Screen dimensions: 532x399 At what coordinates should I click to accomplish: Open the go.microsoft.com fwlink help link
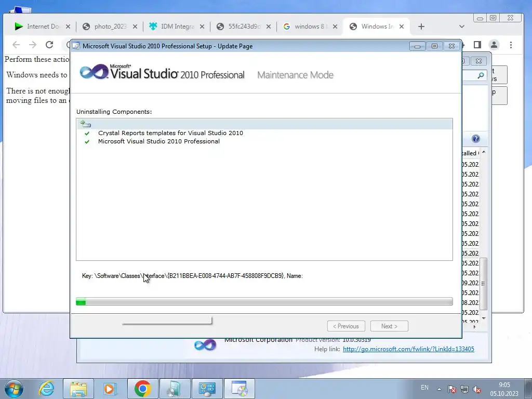tap(408, 349)
